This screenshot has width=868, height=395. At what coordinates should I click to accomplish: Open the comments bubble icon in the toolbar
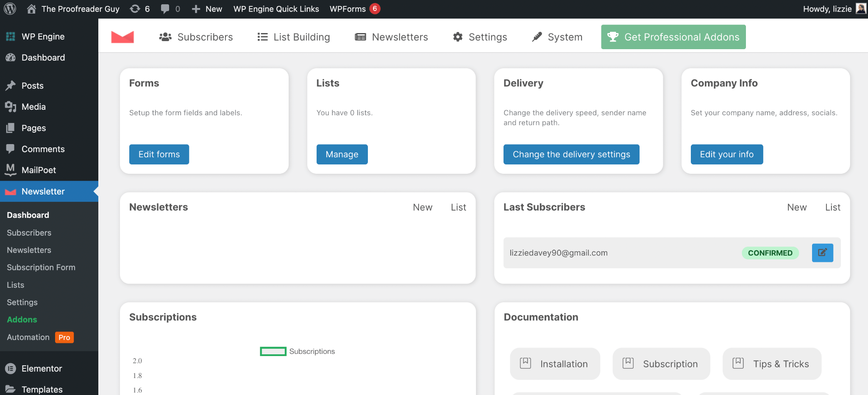click(165, 8)
